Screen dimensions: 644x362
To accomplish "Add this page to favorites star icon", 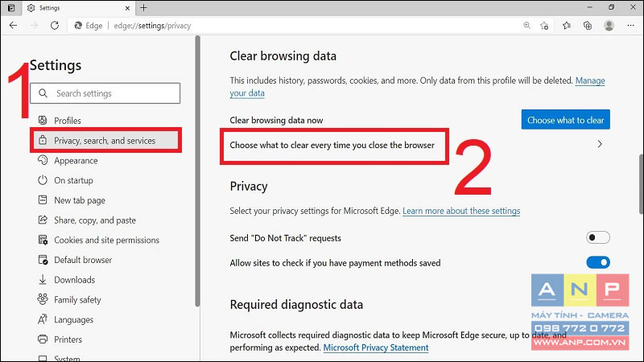I will pyautogui.click(x=544, y=26).
